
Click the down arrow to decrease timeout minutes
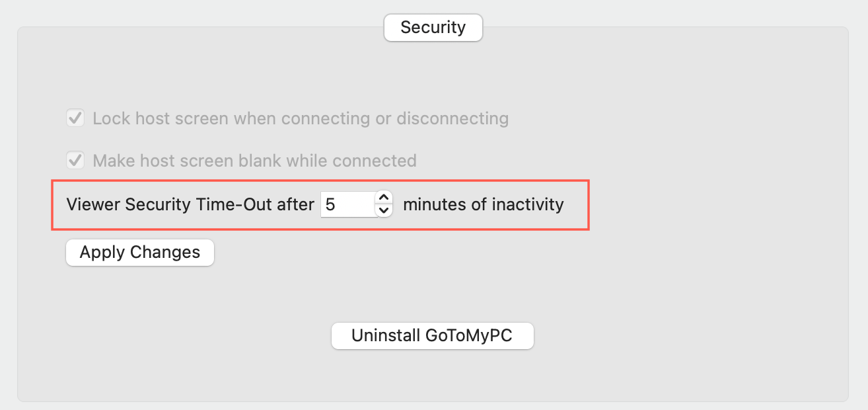click(x=382, y=210)
